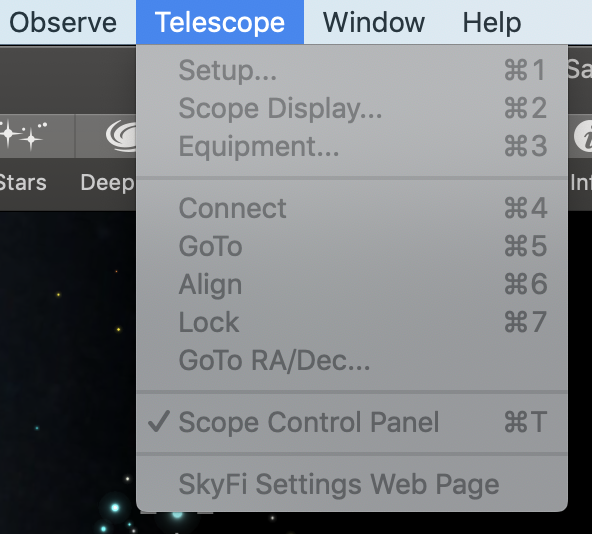Screen dimensions: 592x534
Task: Toggle the Scope Control Panel checkmark item
Action: [x=352, y=422]
